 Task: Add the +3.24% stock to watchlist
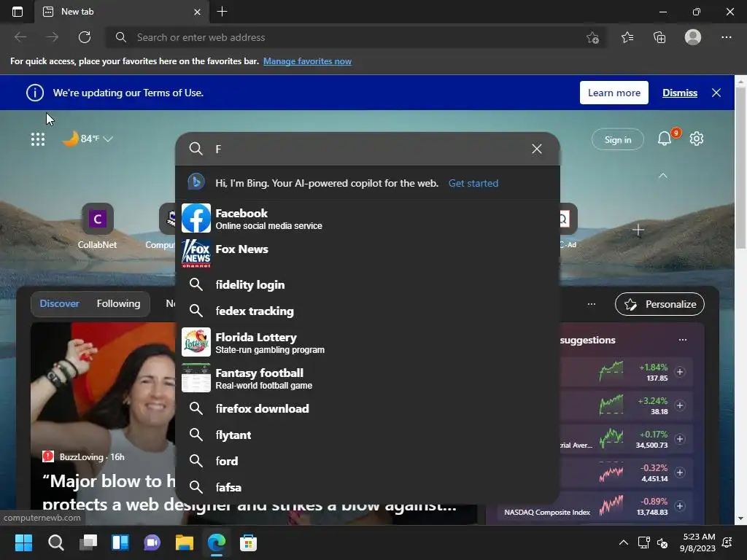pos(680,405)
